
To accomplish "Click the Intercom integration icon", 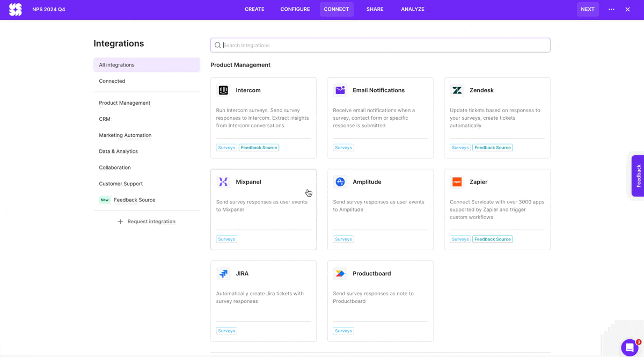I will point(223,90).
